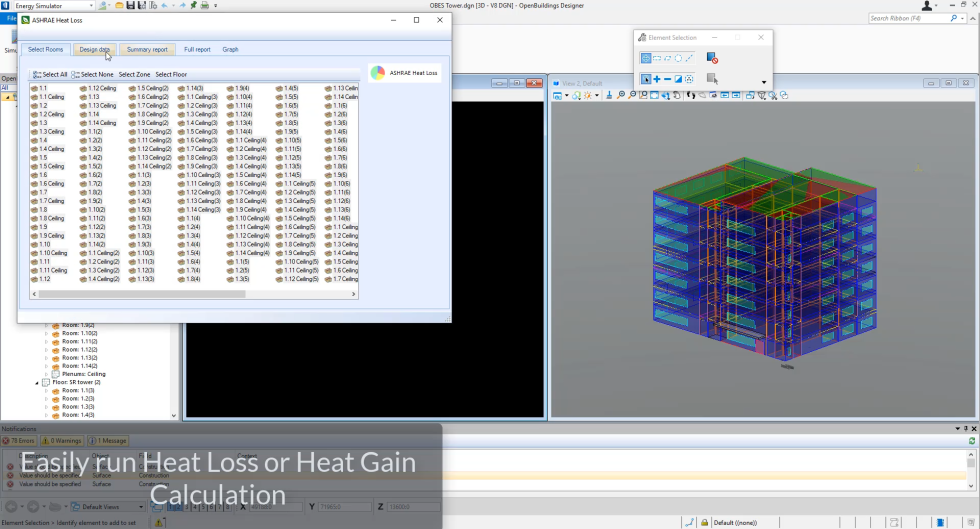Click Zoom Out magnifier in View 2 toolbar

tap(632, 96)
